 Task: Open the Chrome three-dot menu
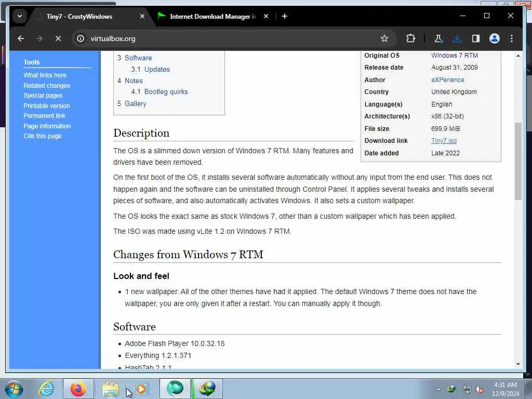512,38
